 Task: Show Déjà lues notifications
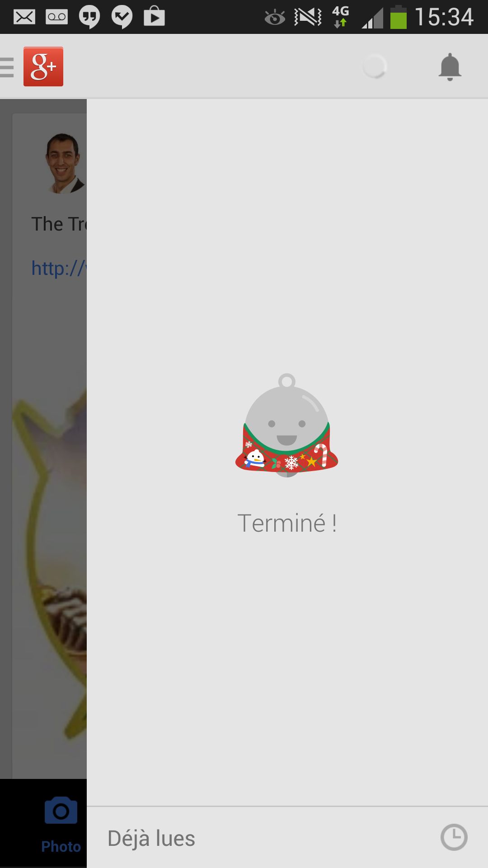tap(151, 838)
